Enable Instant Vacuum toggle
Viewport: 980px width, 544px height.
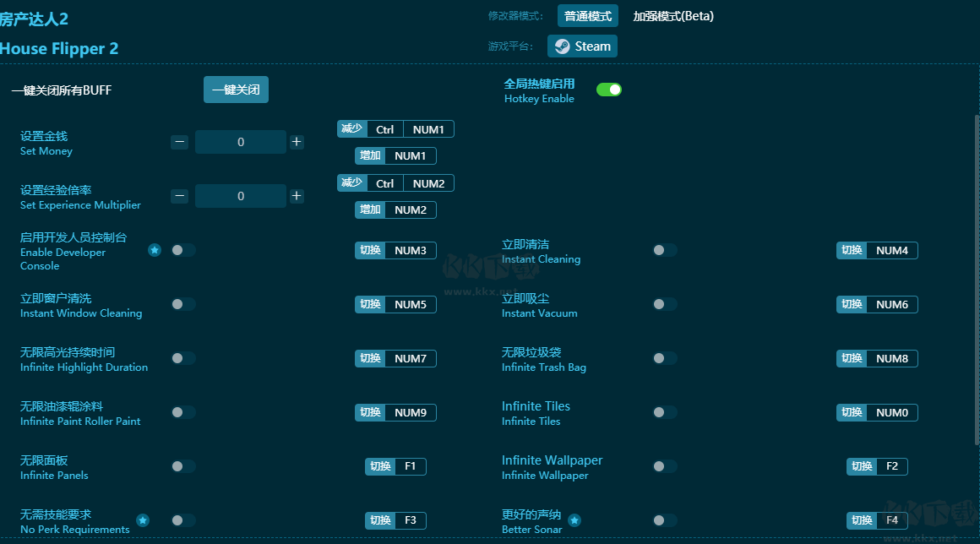(x=664, y=304)
